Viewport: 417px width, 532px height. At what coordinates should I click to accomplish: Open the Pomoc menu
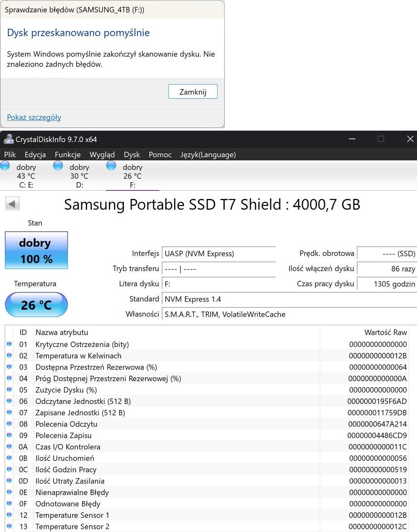pyautogui.click(x=160, y=155)
